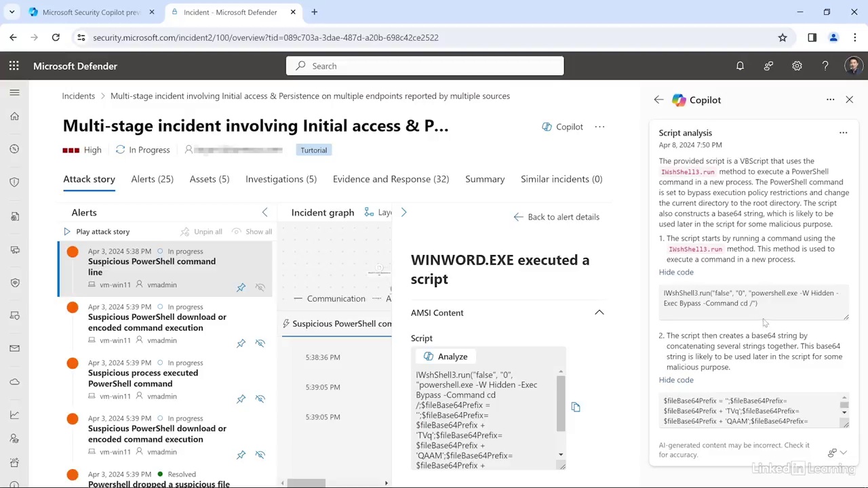Open a new browser tab

point(314,12)
